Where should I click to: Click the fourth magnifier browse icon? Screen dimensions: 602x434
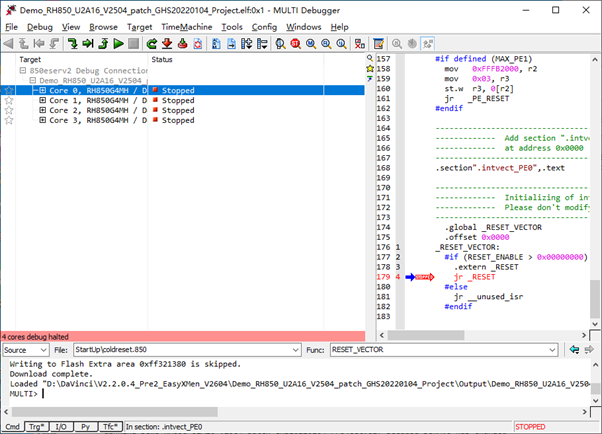click(x=326, y=43)
